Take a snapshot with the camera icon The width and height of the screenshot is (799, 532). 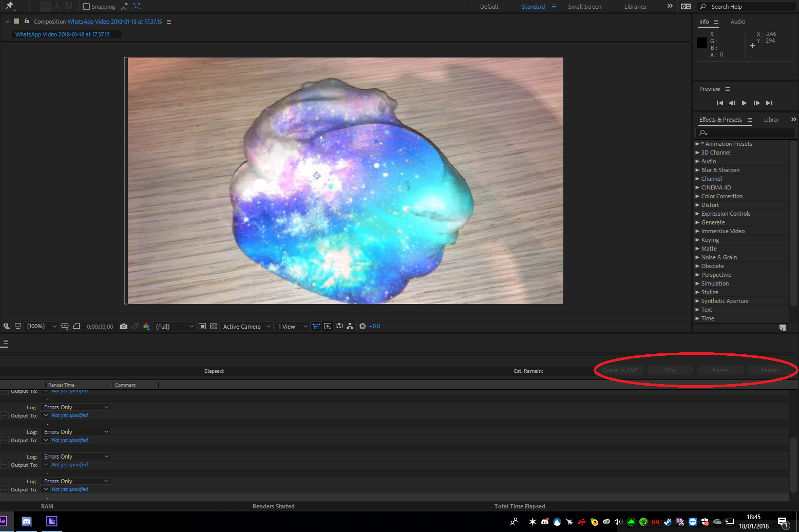pyautogui.click(x=124, y=326)
